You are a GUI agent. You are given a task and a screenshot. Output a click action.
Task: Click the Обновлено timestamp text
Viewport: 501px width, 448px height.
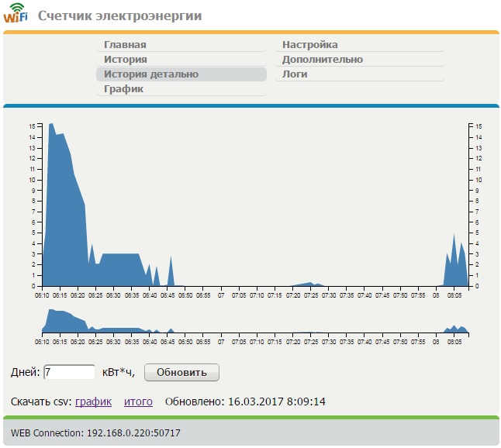coord(245,401)
